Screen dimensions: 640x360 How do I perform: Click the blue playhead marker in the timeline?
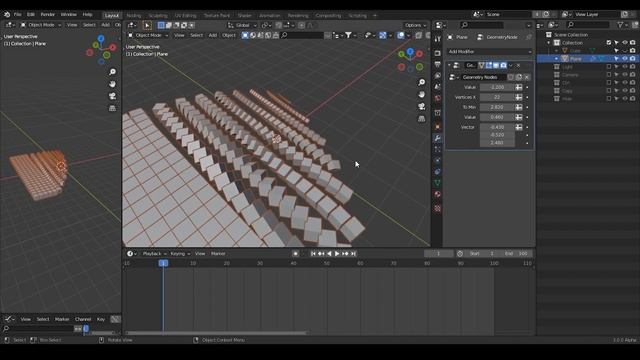point(163,263)
